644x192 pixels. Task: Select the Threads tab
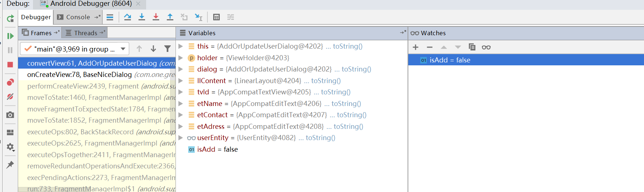pyautogui.click(x=85, y=33)
